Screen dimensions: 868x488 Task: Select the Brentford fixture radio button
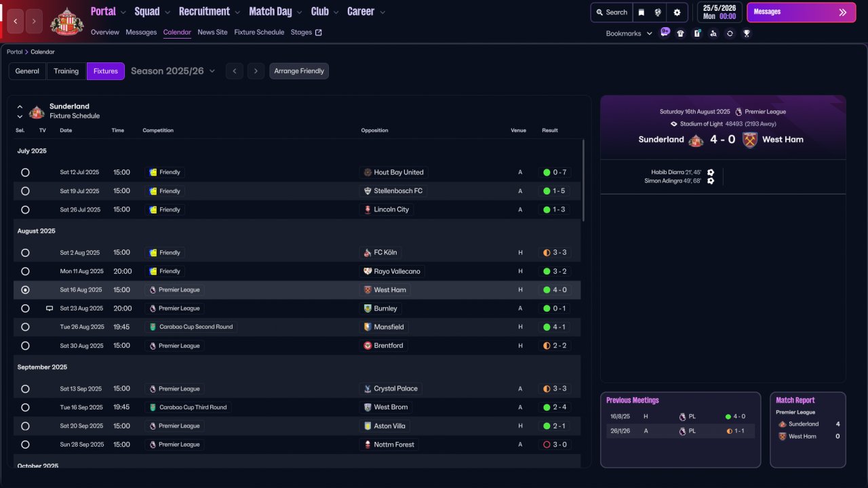pos(25,346)
